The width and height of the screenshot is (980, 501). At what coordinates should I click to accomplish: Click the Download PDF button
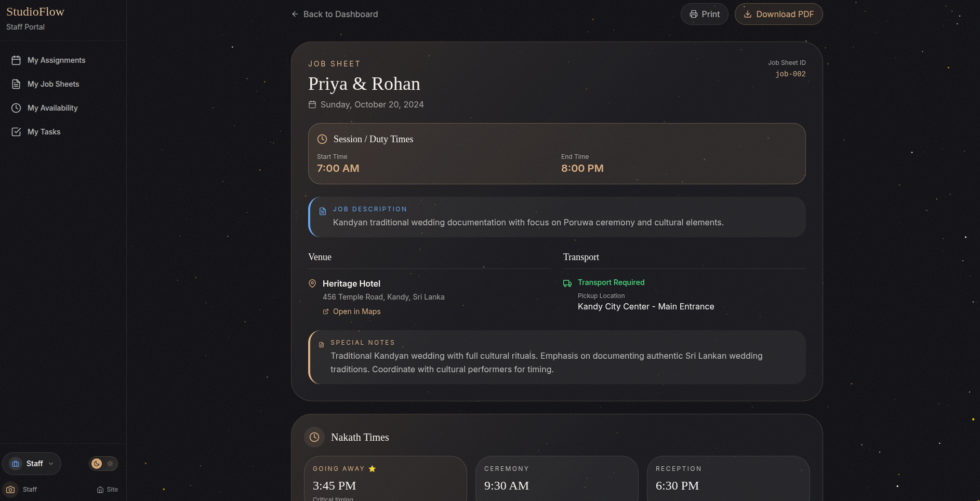(x=778, y=14)
